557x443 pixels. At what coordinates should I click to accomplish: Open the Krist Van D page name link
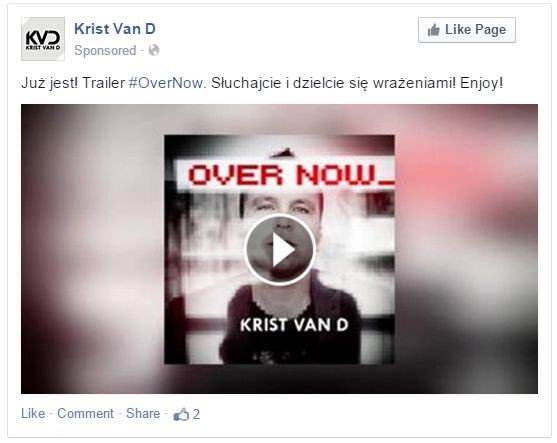115,29
